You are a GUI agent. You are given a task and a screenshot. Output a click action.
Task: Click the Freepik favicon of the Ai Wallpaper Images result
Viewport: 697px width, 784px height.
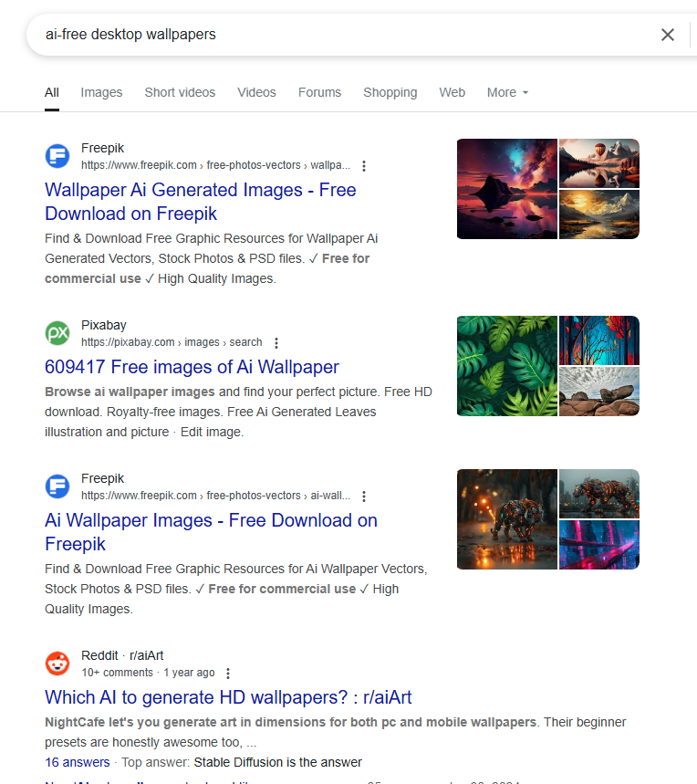(x=57, y=486)
